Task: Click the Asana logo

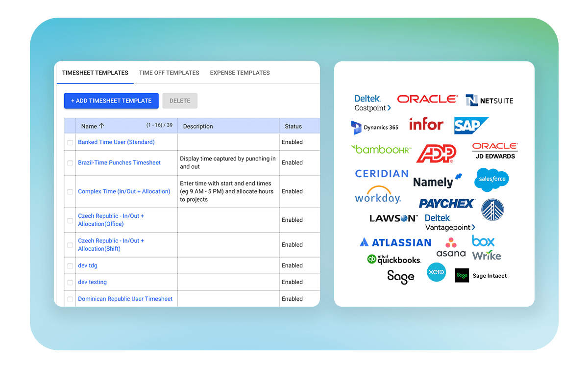Action: coord(451,248)
